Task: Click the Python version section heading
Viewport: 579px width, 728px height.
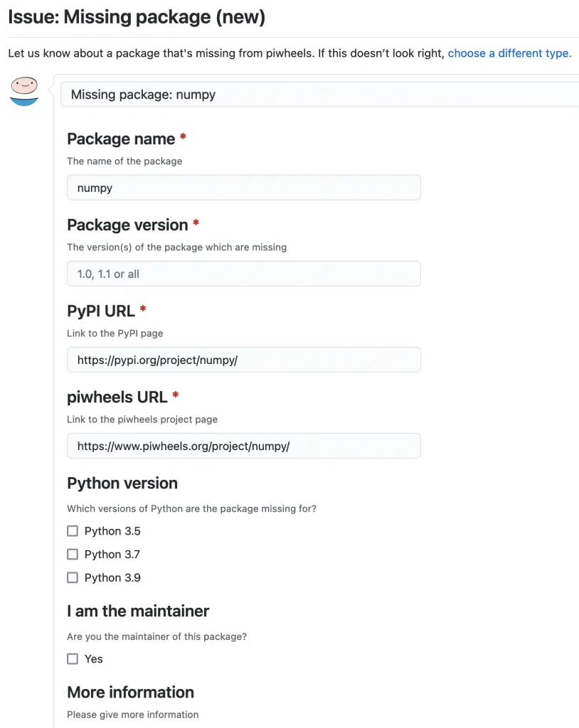Action: point(122,483)
